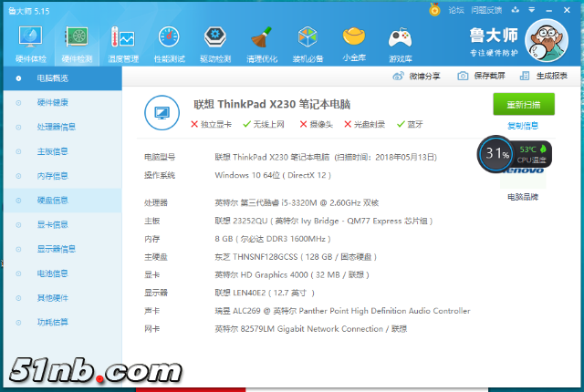Screen dimensions: 584x392
Task: Open 性能测试 performance test icon
Action: (x=169, y=41)
